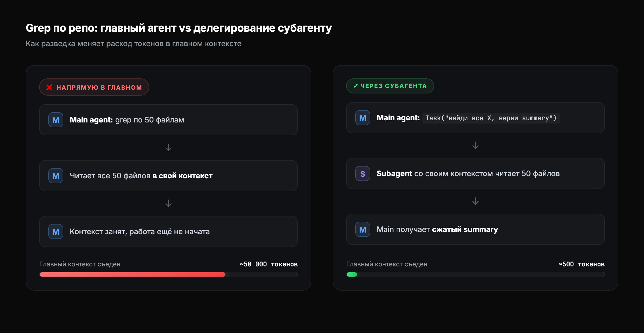
Task: Click the green checkmark in "ЧЕРЕЗ СУБАГЕНТА" badge
Action: (x=355, y=86)
